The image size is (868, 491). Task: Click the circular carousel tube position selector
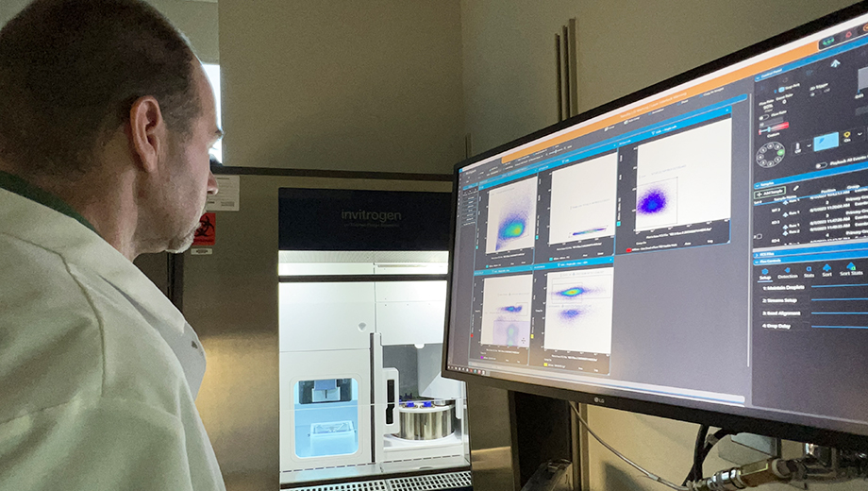[x=770, y=154]
